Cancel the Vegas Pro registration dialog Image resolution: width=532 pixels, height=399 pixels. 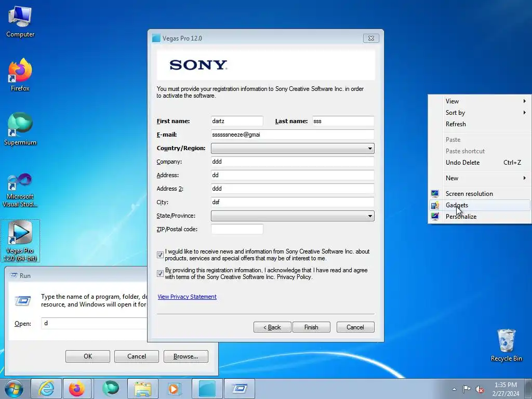pyautogui.click(x=355, y=327)
